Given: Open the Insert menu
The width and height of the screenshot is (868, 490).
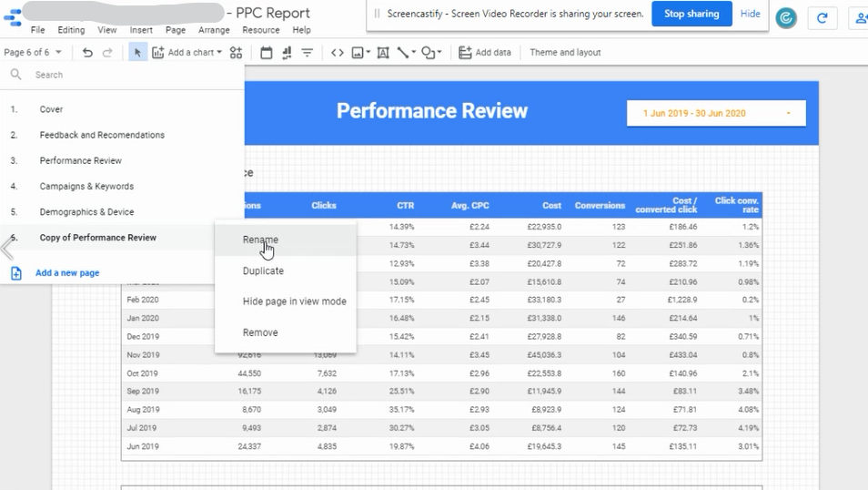Looking at the screenshot, I should [x=141, y=30].
